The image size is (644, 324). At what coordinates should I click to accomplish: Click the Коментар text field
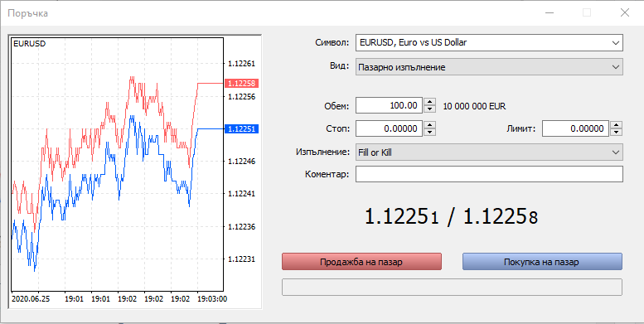click(x=489, y=174)
